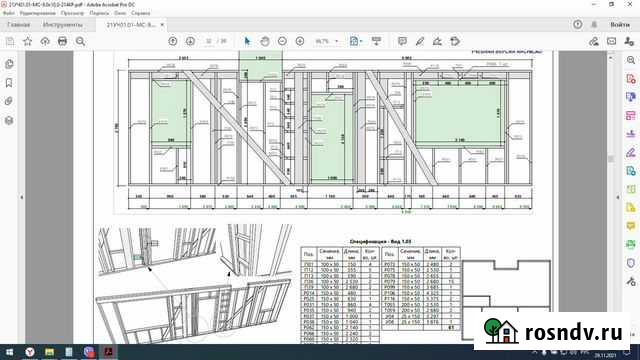The width and height of the screenshot is (640, 360).
Task: Open Export PDF tool in right pane
Action: (631, 171)
